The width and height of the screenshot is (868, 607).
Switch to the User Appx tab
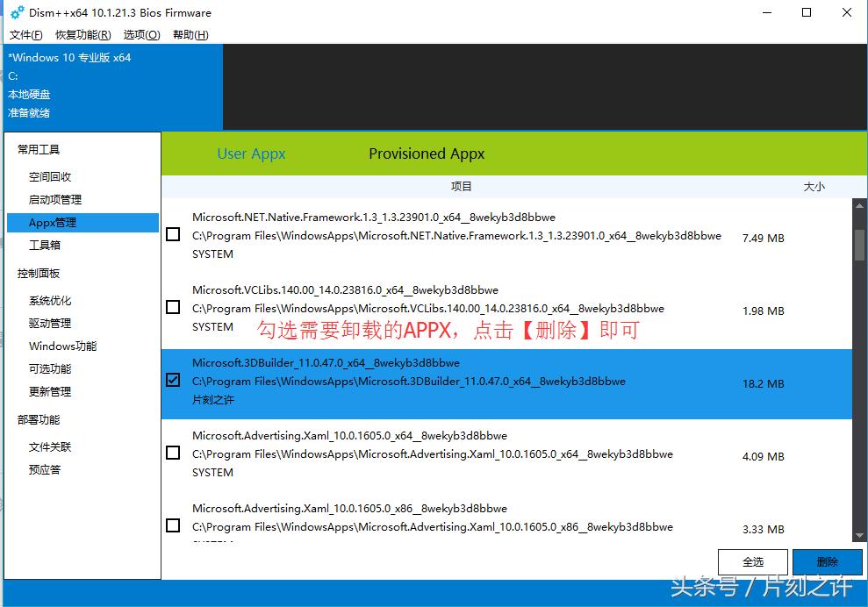point(251,154)
